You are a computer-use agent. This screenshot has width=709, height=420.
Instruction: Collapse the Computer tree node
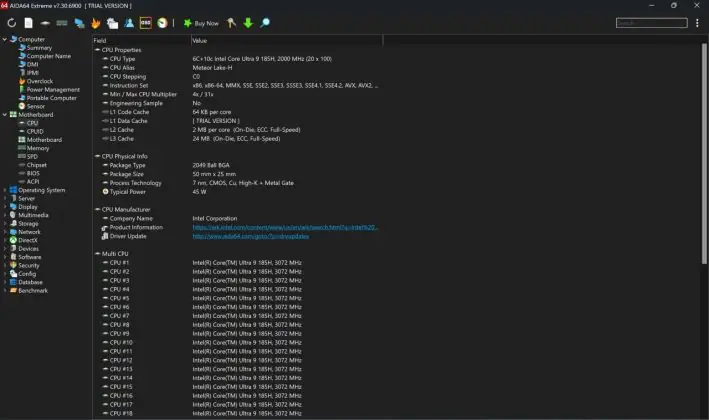coord(5,39)
